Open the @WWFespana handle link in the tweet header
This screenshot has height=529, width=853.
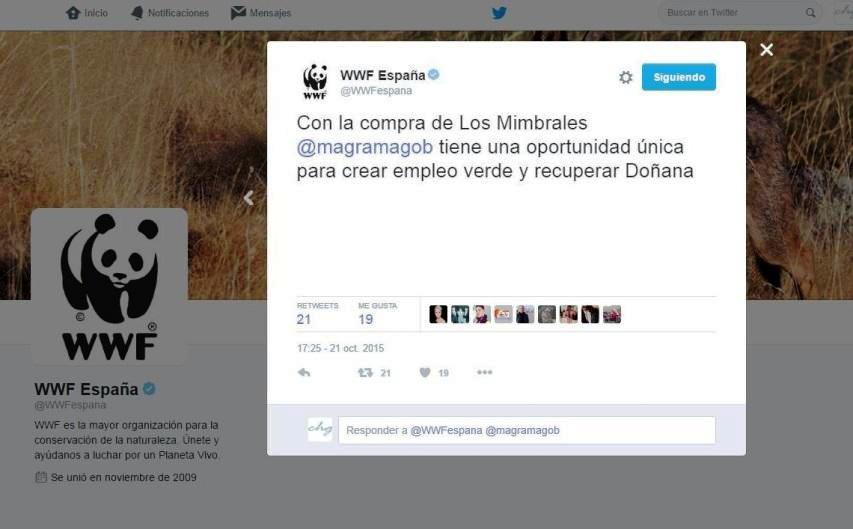[x=376, y=91]
